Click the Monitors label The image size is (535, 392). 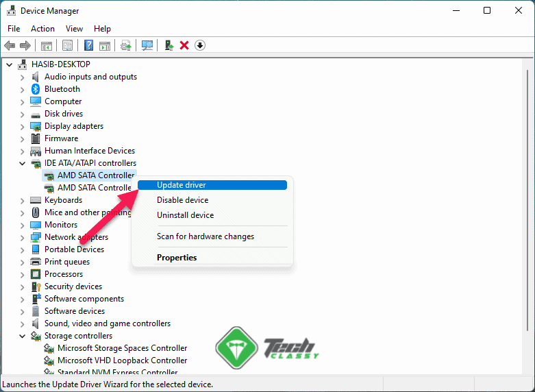click(x=61, y=225)
